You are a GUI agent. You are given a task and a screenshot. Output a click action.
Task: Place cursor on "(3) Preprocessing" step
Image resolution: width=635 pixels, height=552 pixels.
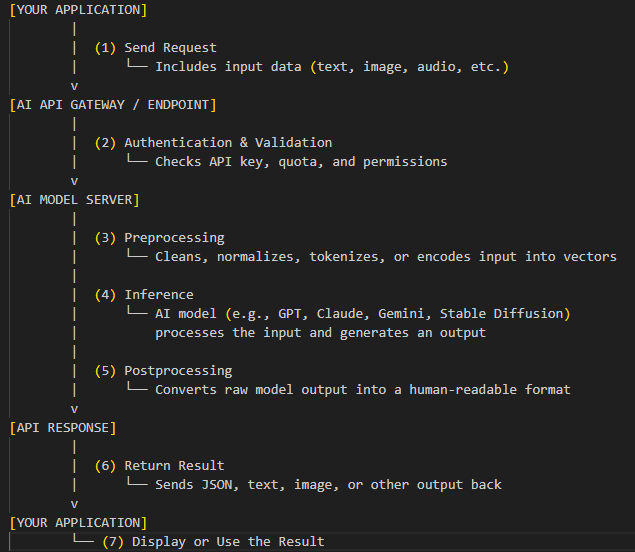click(159, 238)
